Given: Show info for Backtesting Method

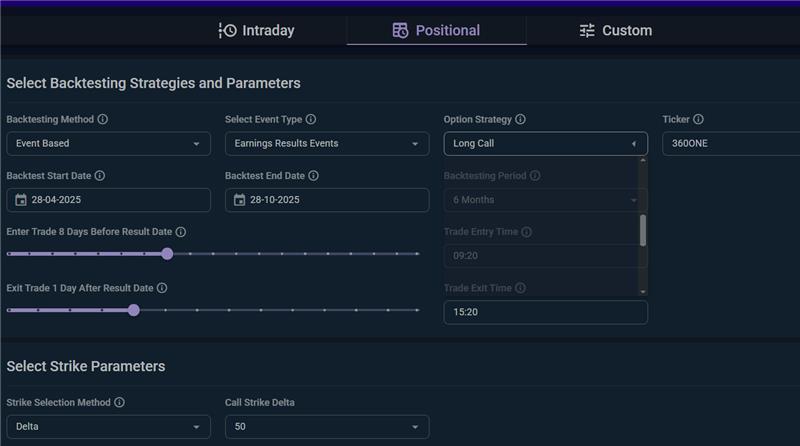Looking at the screenshot, I should 103,119.
